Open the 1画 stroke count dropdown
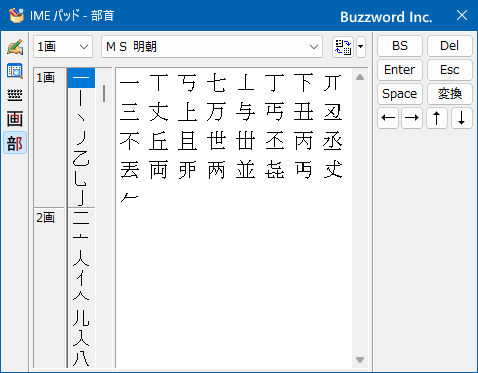 click(x=63, y=47)
